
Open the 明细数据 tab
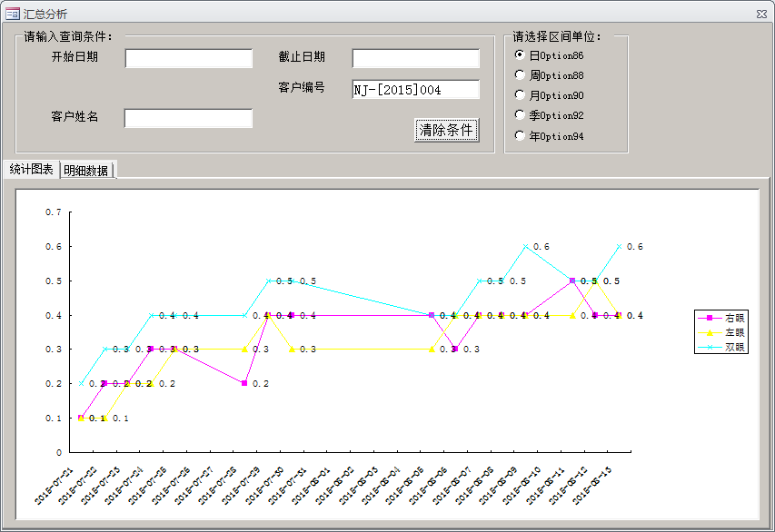(86, 171)
